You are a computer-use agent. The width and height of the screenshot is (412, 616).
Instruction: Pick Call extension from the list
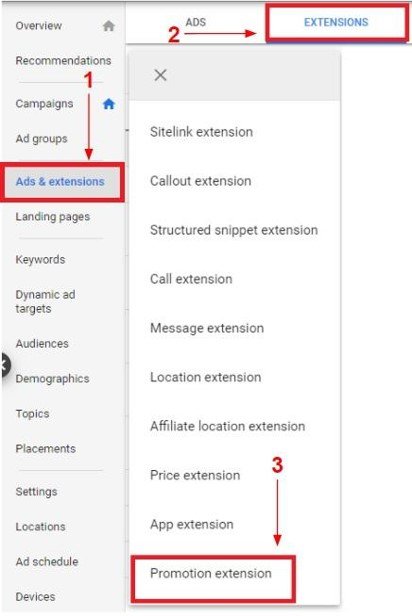[191, 279]
